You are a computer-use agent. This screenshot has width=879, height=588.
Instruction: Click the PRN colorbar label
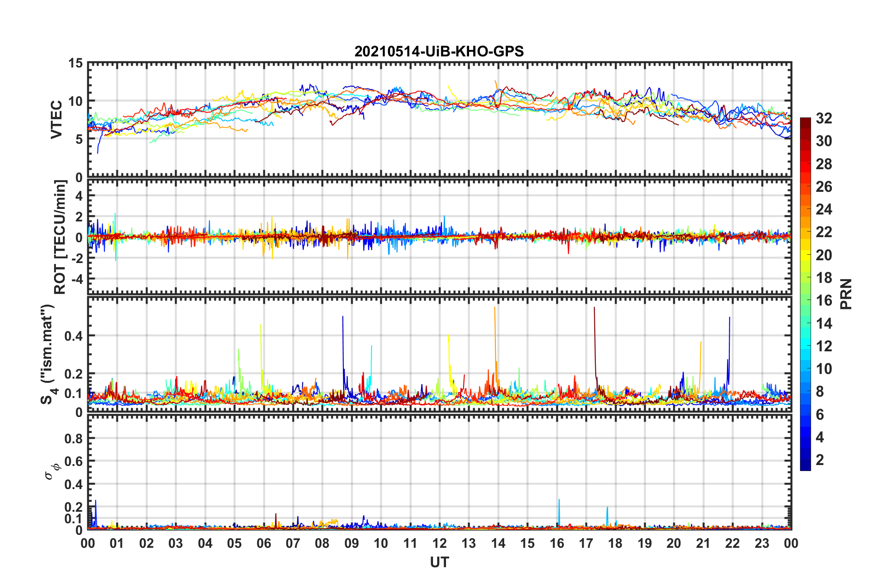[846, 294]
